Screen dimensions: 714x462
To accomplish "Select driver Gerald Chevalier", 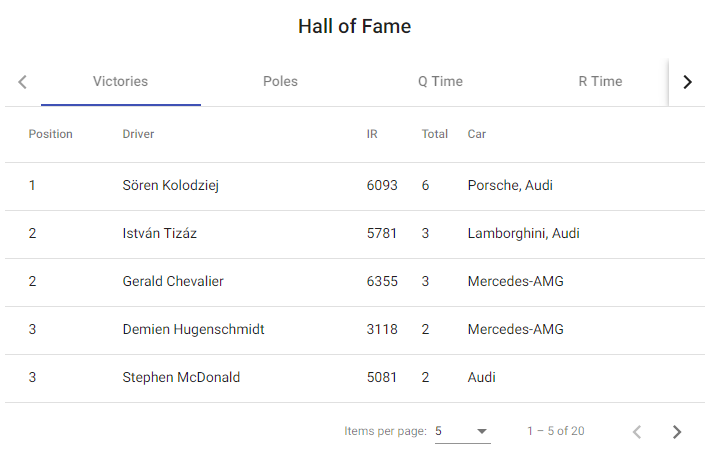I will pos(173,281).
